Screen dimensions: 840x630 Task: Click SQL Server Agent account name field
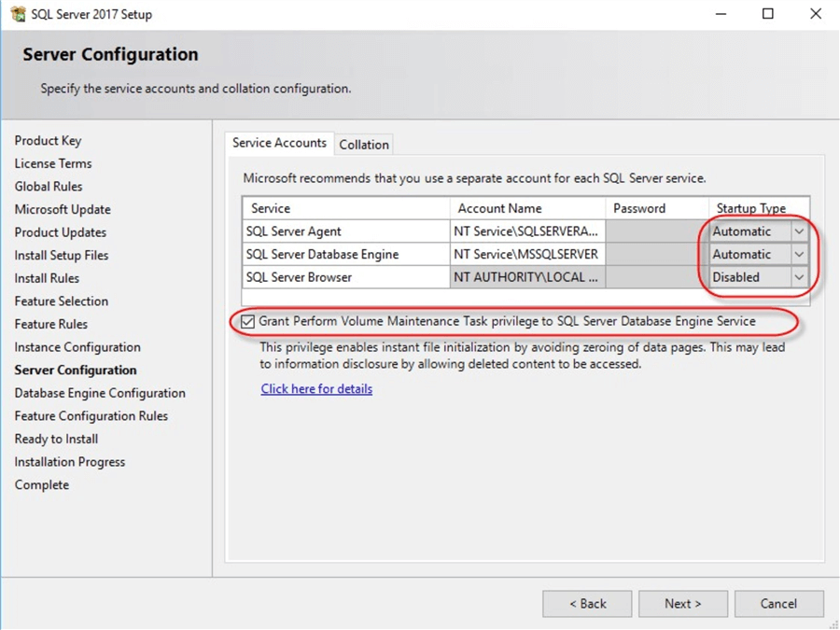525,231
